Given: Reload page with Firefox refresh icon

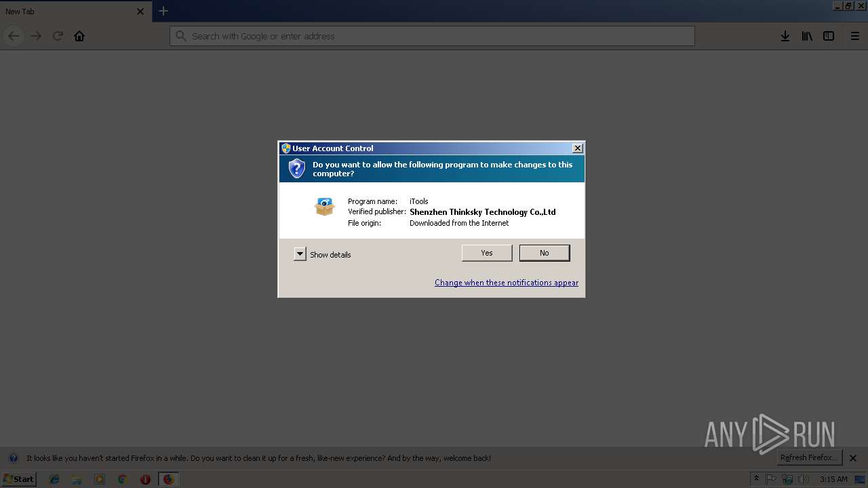Looking at the screenshot, I should click(x=58, y=36).
